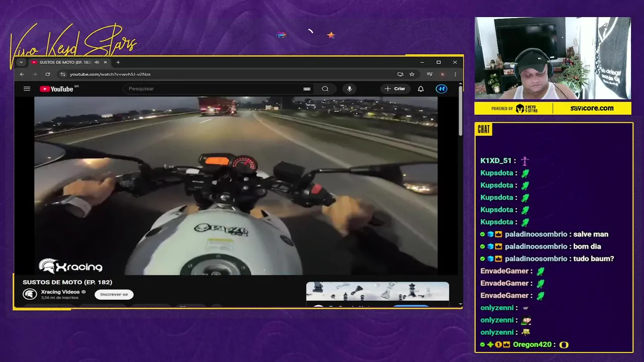644x362 pixels.
Task: Open the virtual keyboard icon in search box
Action: (x=307, y=89)
